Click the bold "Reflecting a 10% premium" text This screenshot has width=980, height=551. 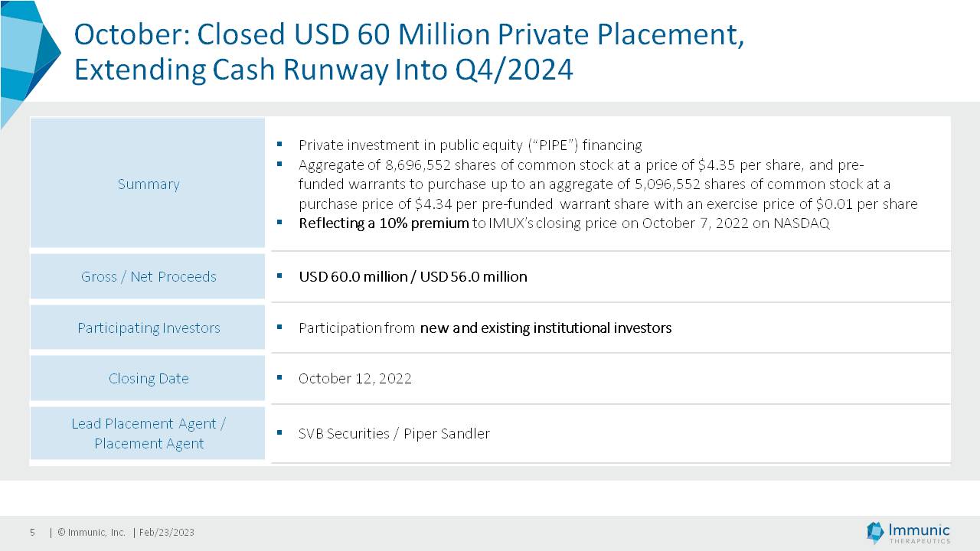[x=383, y=223]
